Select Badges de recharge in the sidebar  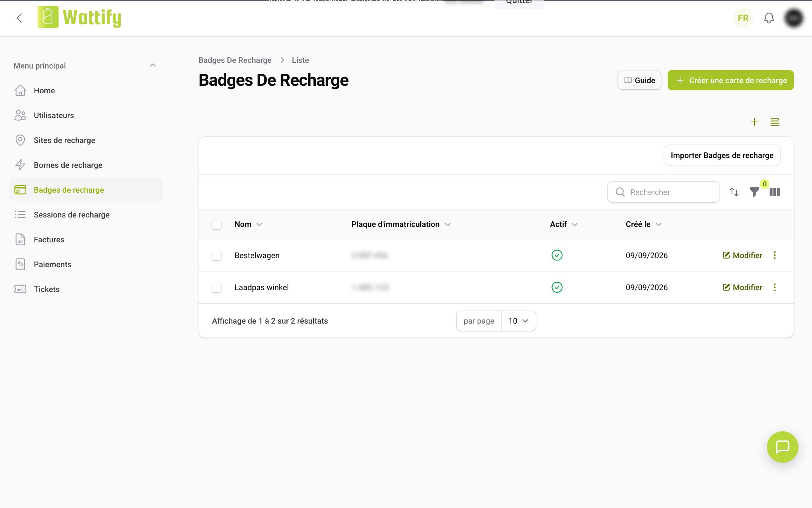[x=86, y=190]
